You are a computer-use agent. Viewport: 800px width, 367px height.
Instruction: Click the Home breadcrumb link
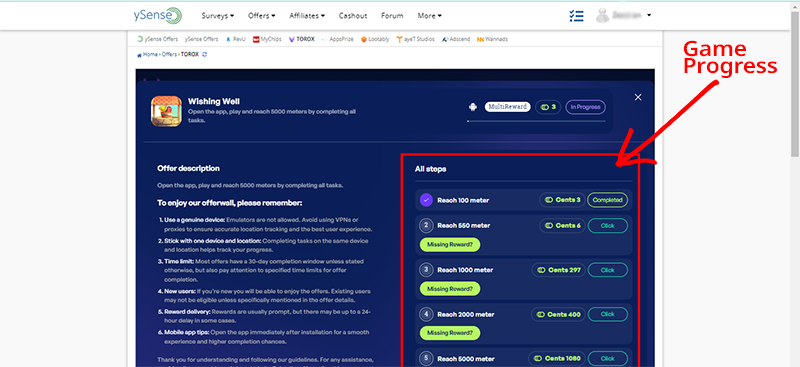(x=150, y=55)
